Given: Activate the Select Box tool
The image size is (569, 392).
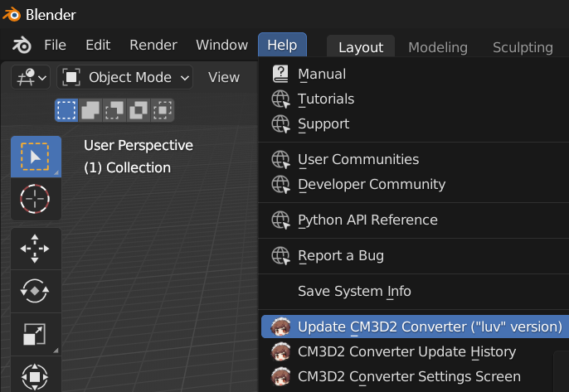Looking at the screenshot, I should coord(36,157).
